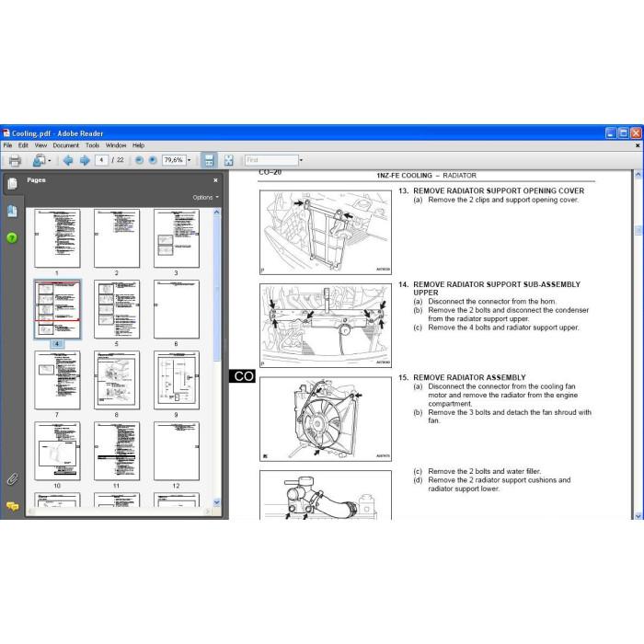Click the document scroll up arrow

tap(638, 175)
